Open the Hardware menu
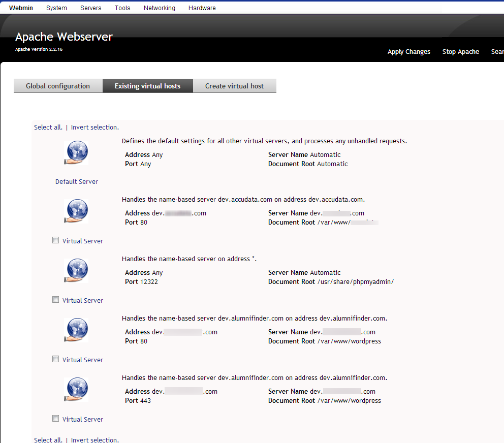Screen dimensions: 504x443 tap(202, 8)
